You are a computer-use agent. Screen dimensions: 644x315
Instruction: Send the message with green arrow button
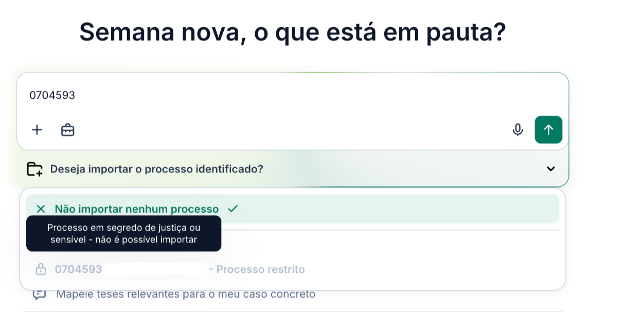[x=548, y=130]
